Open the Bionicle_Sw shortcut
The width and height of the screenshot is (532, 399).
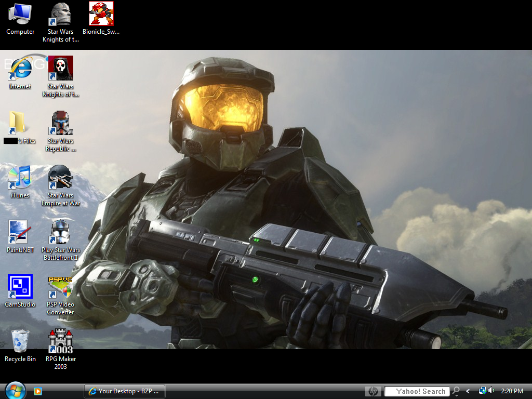pyautogui.click(x=101, y=13)
